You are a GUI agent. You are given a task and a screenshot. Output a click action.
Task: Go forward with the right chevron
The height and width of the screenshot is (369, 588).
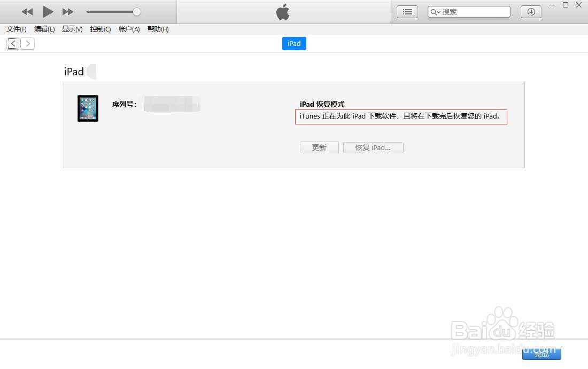28,44
